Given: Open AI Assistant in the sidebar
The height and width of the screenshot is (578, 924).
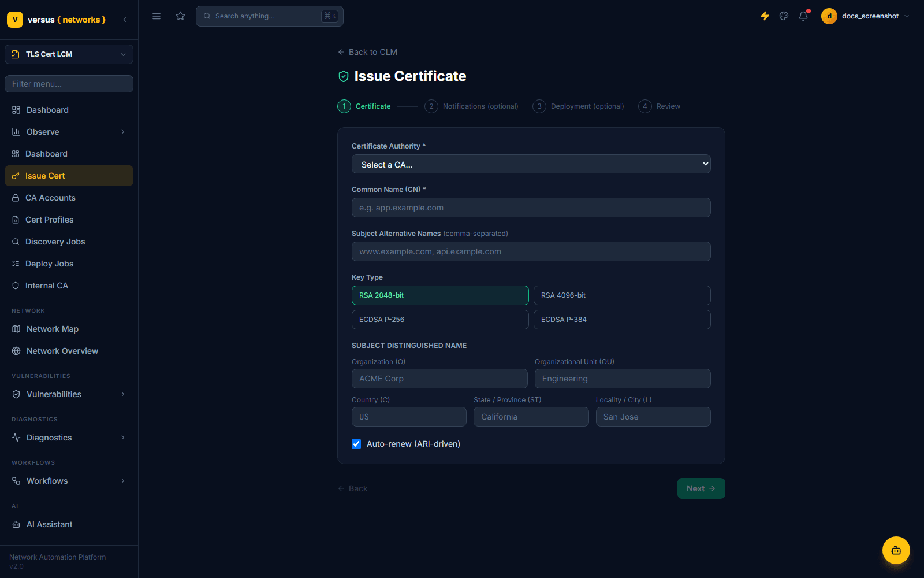Looking at the screenshot, I should pyautogui.click(x=69, y=524).
